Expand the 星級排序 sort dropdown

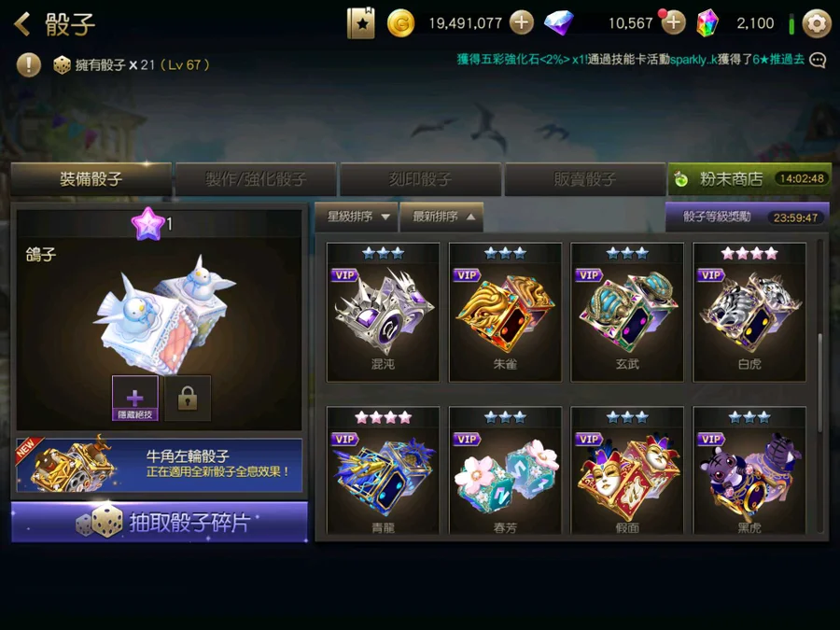[x=357, y=217]
